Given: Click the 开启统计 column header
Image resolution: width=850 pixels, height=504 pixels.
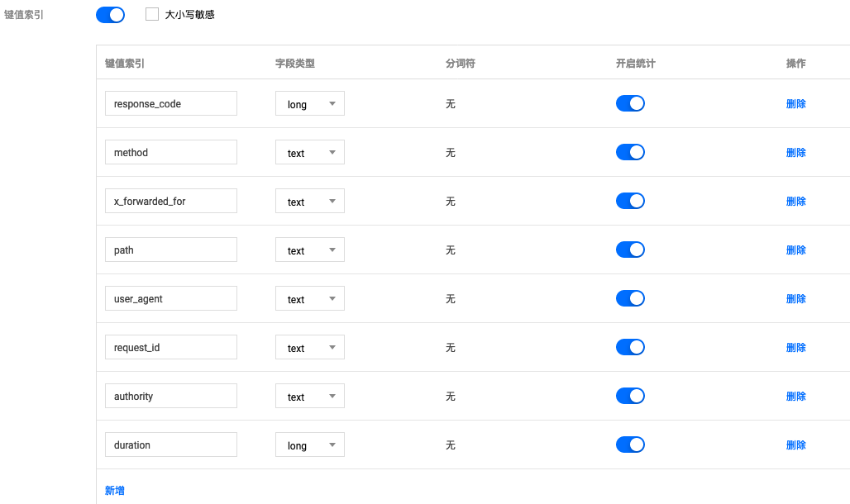Looking at the screenshot, I should [x=635, y=64].
